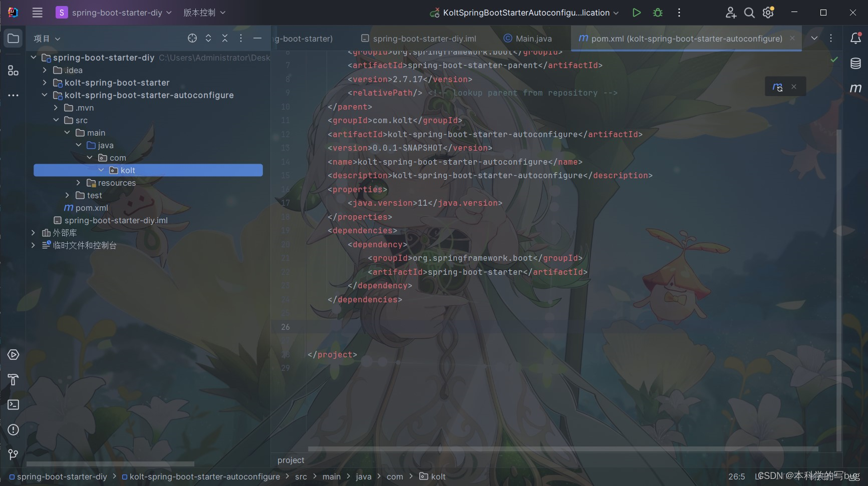Click the green inspection checkmark
868x486 pixels.
click(834, 60)
